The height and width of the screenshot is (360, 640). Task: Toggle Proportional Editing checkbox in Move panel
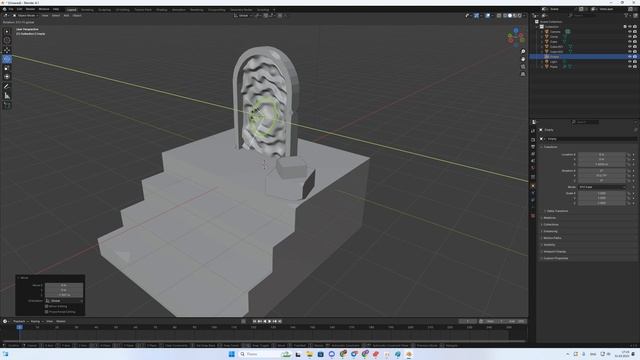[47, 312]
